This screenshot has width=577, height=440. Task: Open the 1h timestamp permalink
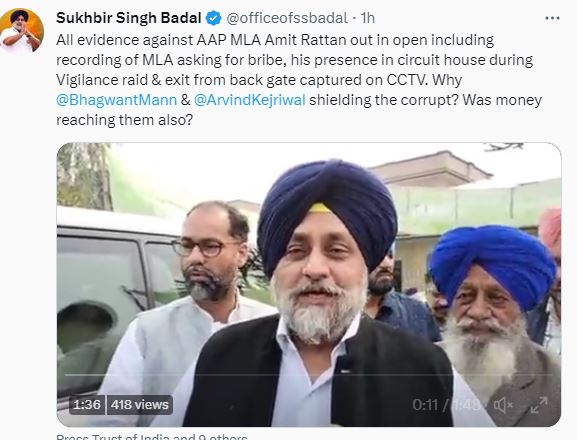367,18
